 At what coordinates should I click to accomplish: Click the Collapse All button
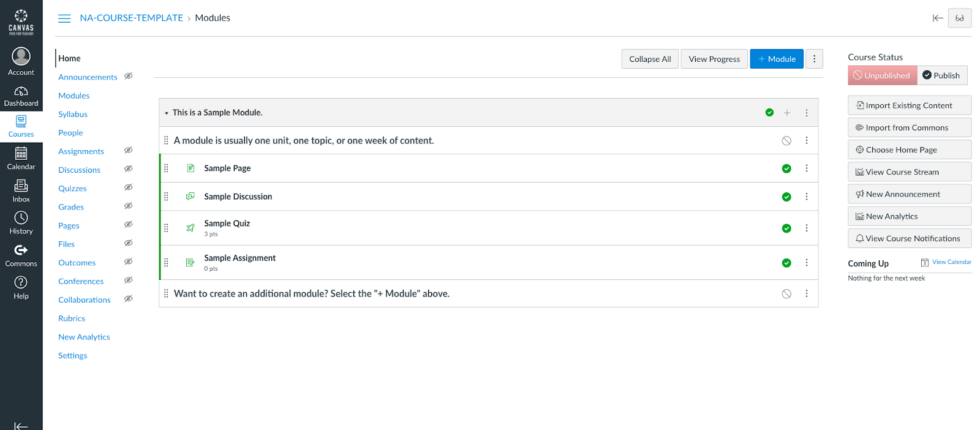650,59
